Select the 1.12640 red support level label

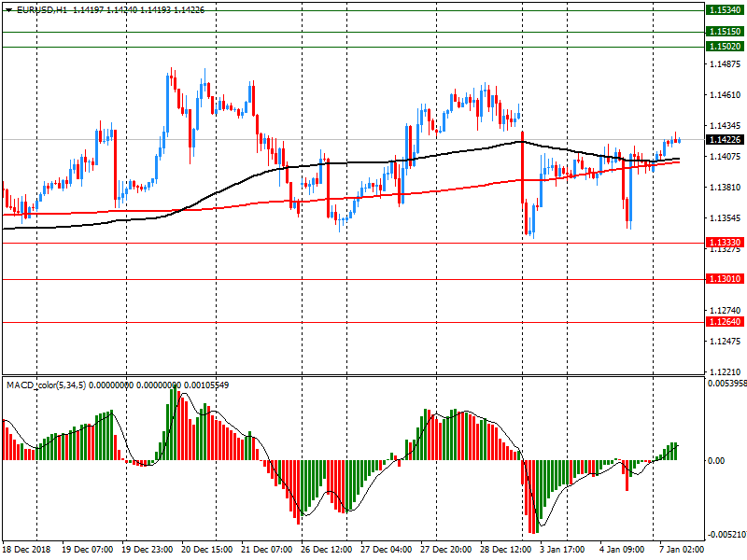(x=725, y=322)
